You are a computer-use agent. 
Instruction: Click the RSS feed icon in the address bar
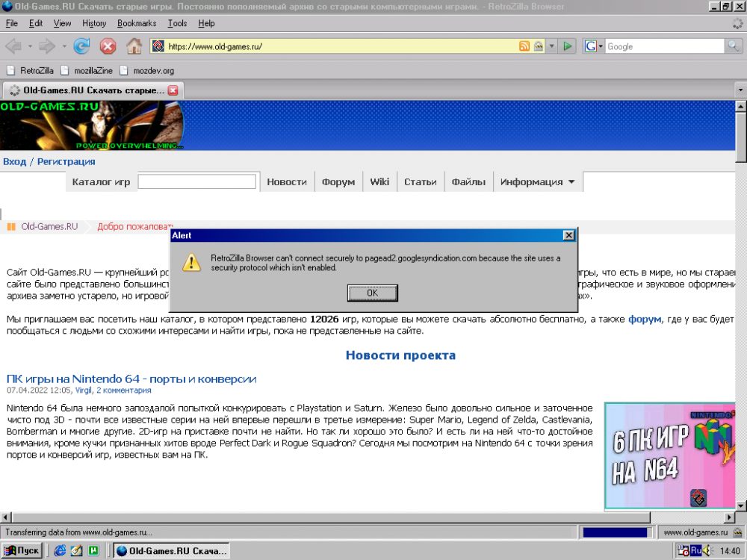pyautogui.click(x=525, y=46)
